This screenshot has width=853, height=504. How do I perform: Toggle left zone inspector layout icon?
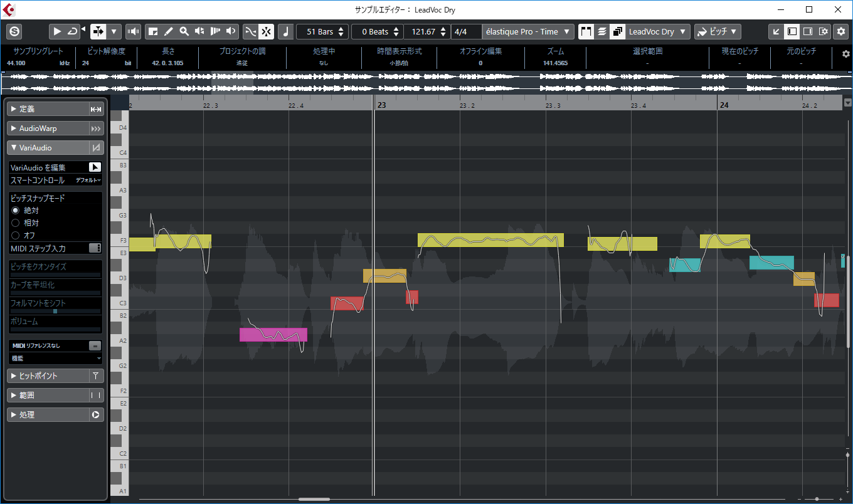tap(792, 31)
